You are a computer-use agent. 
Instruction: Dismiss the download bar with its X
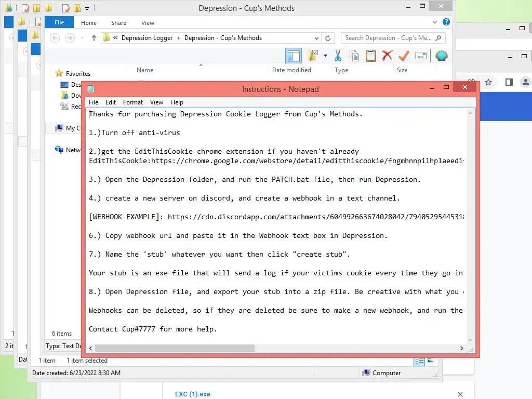click(x=460, y=394)
